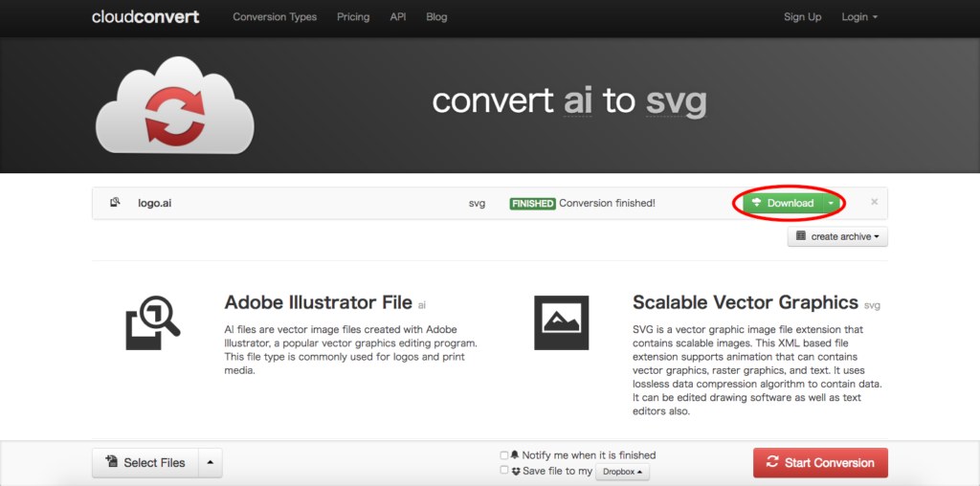Screen dimensions: 980x486
Task: Click the red Start Conversion button
Action: pos(820,463)
